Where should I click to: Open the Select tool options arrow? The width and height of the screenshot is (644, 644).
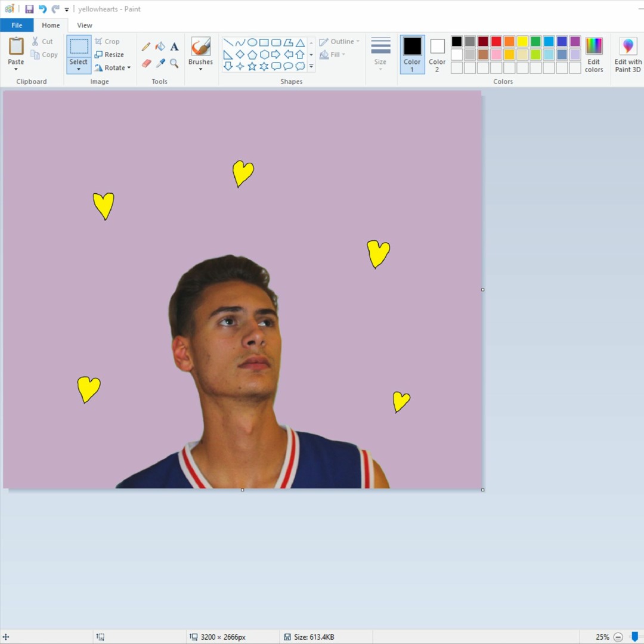click(78, 69)
